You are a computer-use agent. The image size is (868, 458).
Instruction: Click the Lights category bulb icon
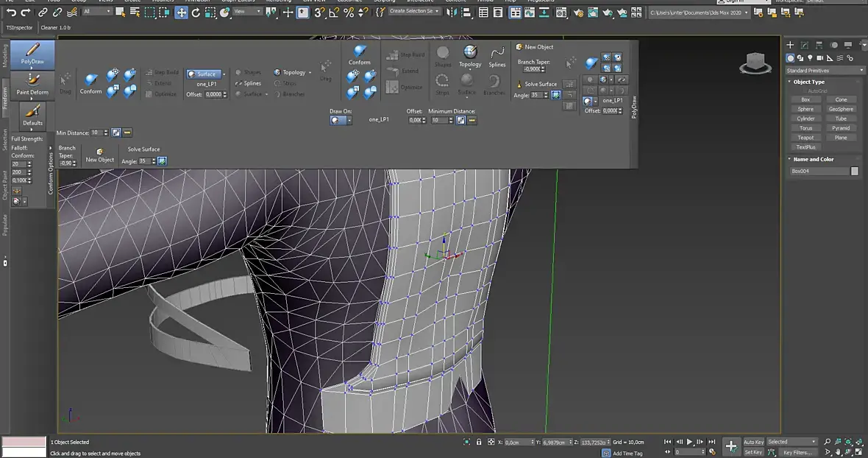coord(810,57)
